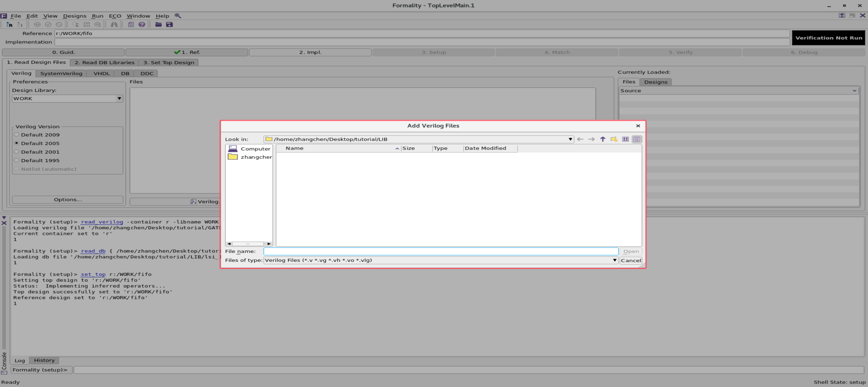Enable the Default 2001 Verilog version
The height and width of the screenshot is (387, 868).
(17, 152)
